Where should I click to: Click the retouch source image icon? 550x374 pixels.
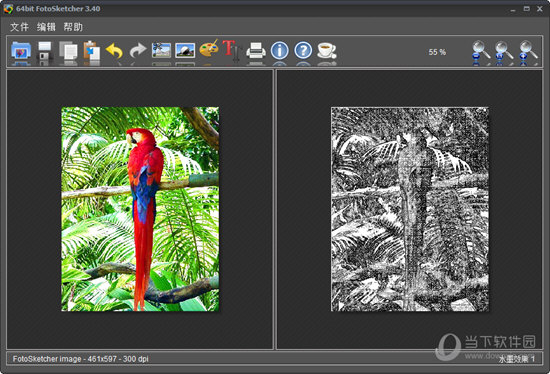161,50
